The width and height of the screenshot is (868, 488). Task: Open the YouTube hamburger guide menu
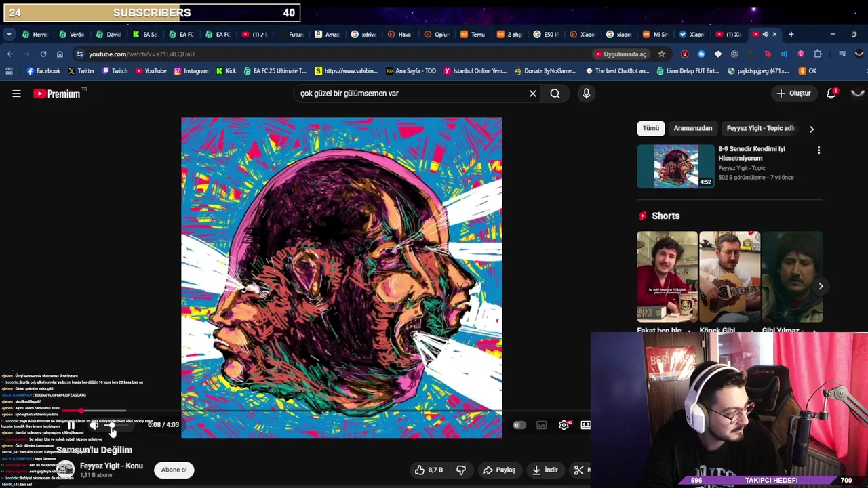pyautogui.click(x=16, y=94)
